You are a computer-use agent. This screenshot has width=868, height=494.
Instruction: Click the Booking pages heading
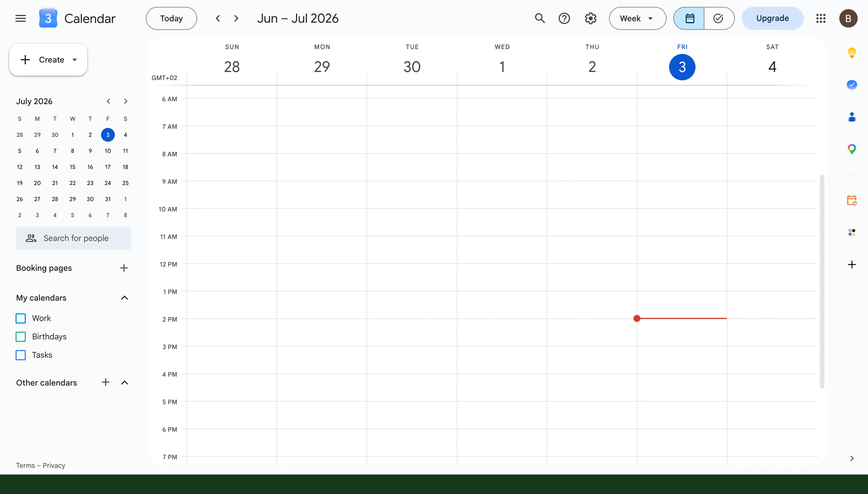coord(44,268)
